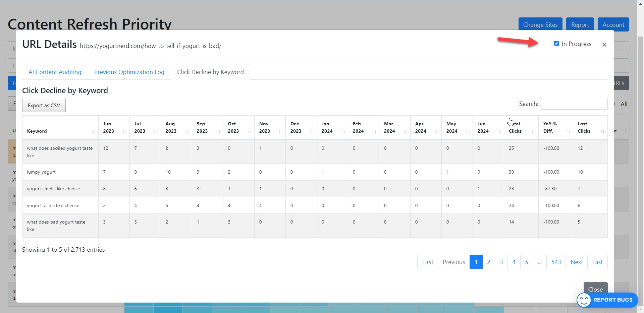The image size is (644, 313).
Task: Sort by May 2024 column arrows
Action: click(x=468, y=131)
